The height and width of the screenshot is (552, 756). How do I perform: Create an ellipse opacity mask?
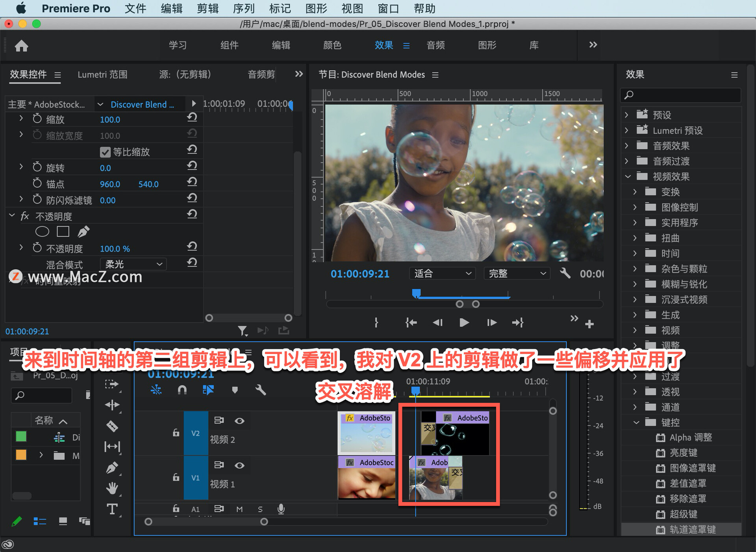[42, 232]
